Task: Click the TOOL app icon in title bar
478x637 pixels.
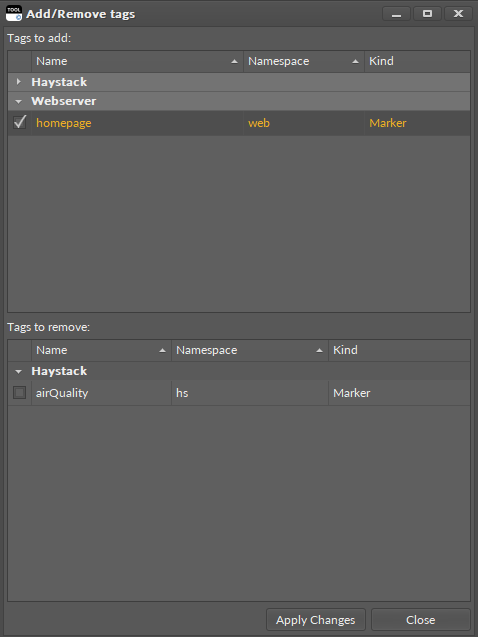Action: click(x=14, y=14)
